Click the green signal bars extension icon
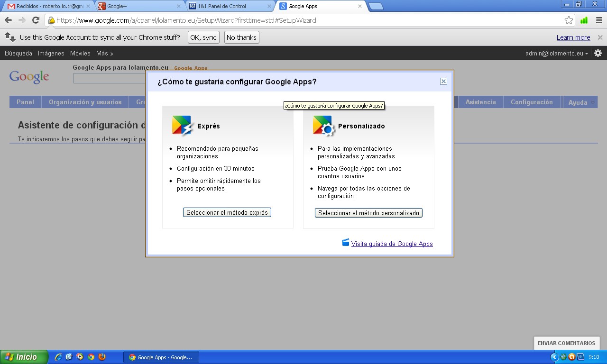The width and height of the screenshot is (607, 364). (584, 20)
